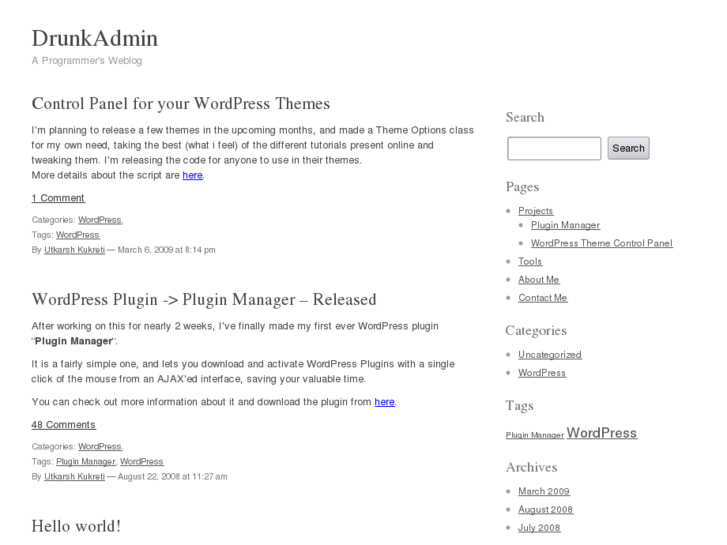Screen dimensions: 727x545
Task: Click the 'Pages' sidebar heading
Action: (523, 187)
